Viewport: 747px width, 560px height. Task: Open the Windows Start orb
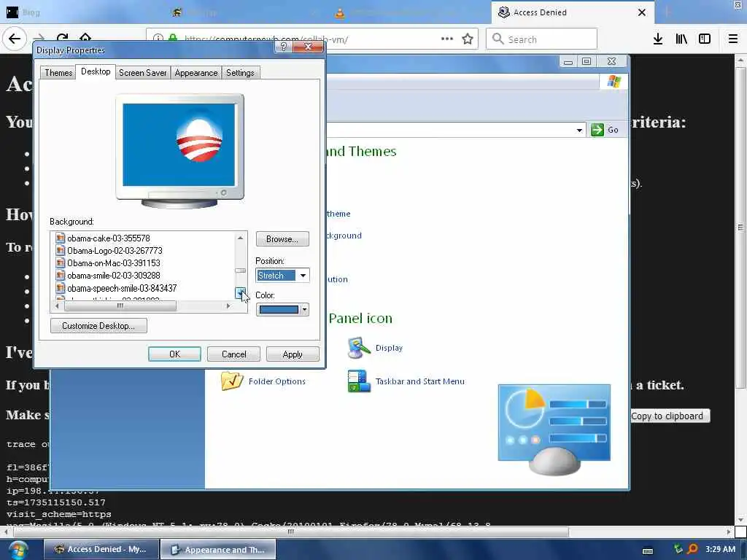click(x=18, y=550)
